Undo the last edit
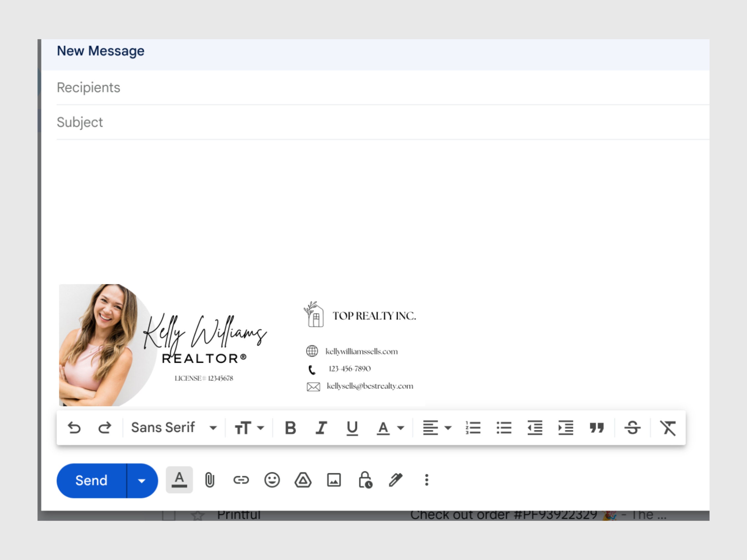747x560 pixels. pos(75,428)
